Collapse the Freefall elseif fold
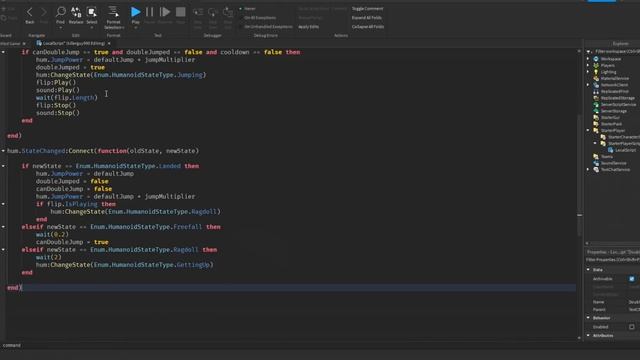The width and height of the screenshot is (640, 360). (x=3, y=227)
